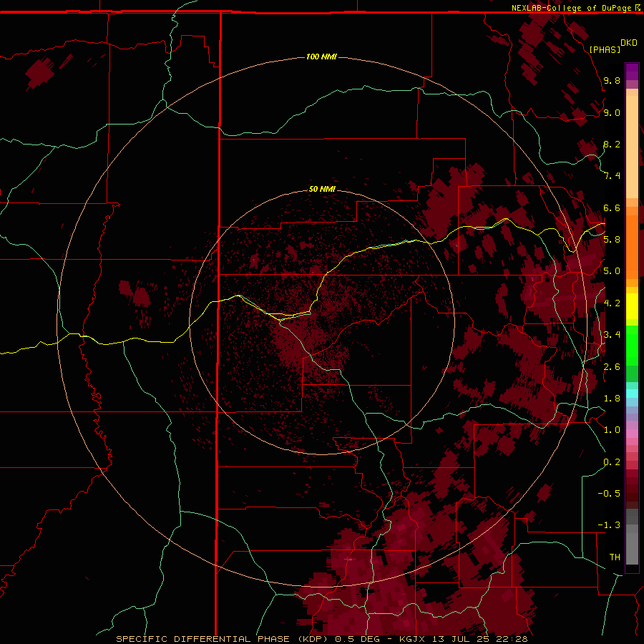
Task: Click the [PHAS] label above the color bar
Action: (x=605, y=49)
